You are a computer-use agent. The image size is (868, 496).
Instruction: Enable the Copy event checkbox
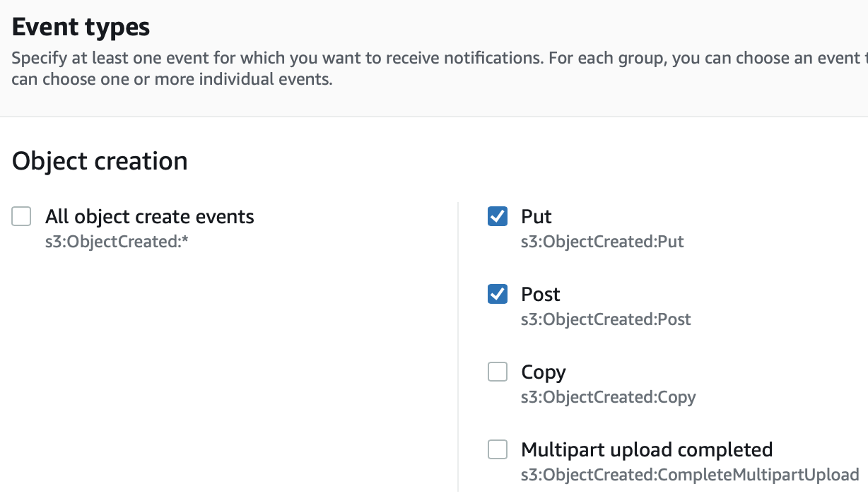point(498,372)
